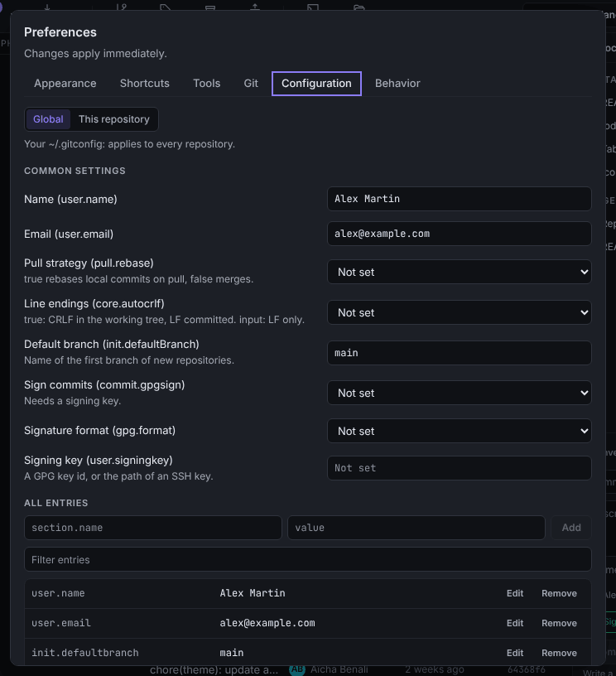The height and width of the screenshot is (676, 616).
Task: Click the Filter entries search box
Action: [x=307, y=559]
